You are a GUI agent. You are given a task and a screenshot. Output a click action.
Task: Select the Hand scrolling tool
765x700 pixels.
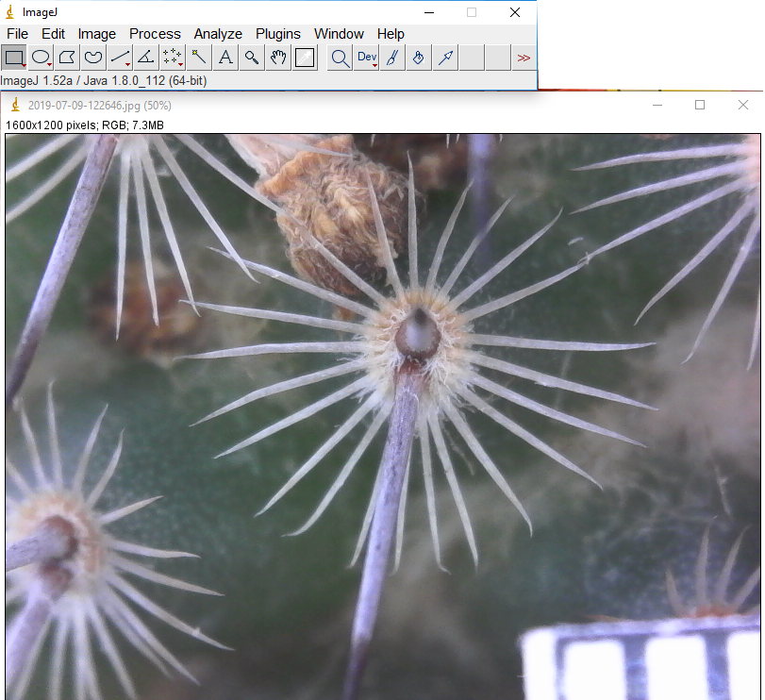(x=278, y=58)
